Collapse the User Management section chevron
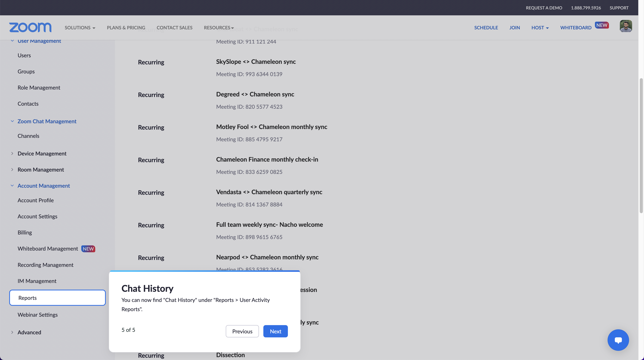Image resolution: width=644 pixels, height=360 pixels. (x=12, y=41)
